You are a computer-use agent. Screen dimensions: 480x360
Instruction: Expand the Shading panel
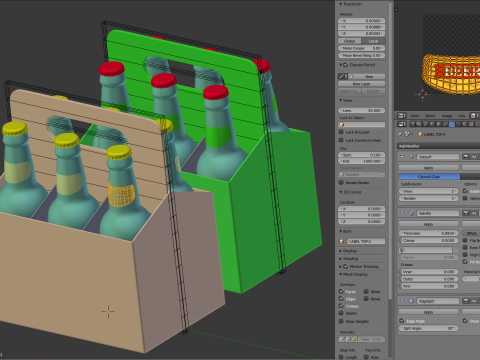[341, 259]
